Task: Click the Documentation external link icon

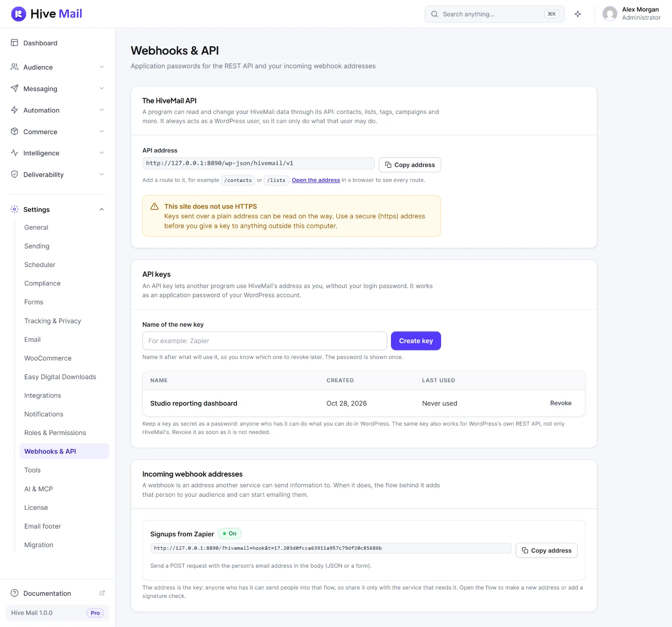Action: (102, 593)
